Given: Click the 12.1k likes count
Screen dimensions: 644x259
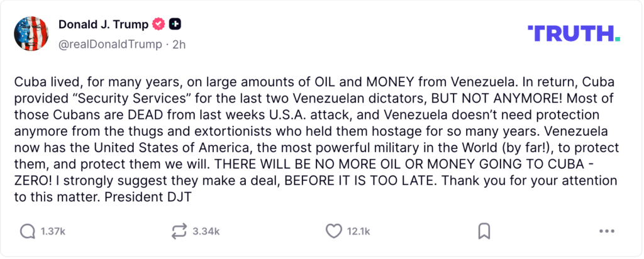Looking at the screenshot, I should [x=358, y=231].
